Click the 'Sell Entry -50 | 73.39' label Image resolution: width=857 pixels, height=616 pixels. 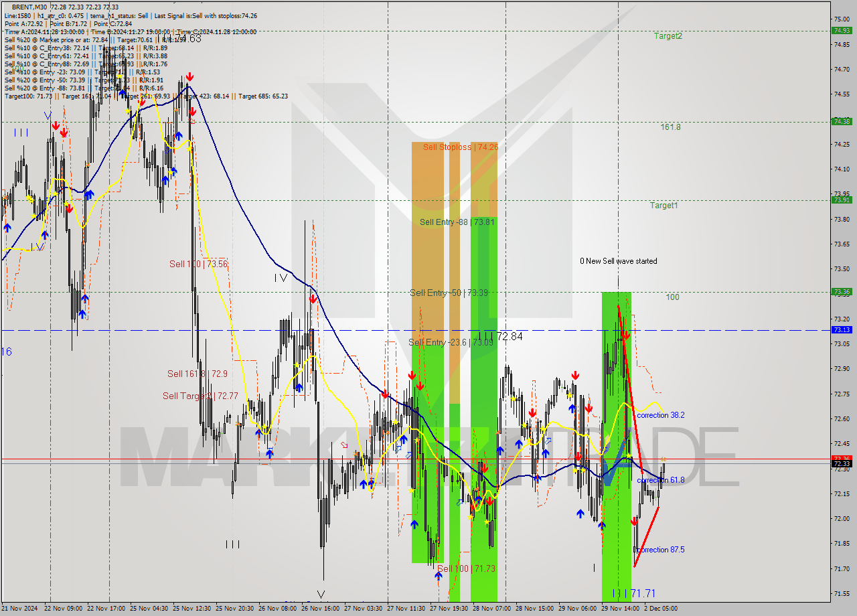point(449,293)
